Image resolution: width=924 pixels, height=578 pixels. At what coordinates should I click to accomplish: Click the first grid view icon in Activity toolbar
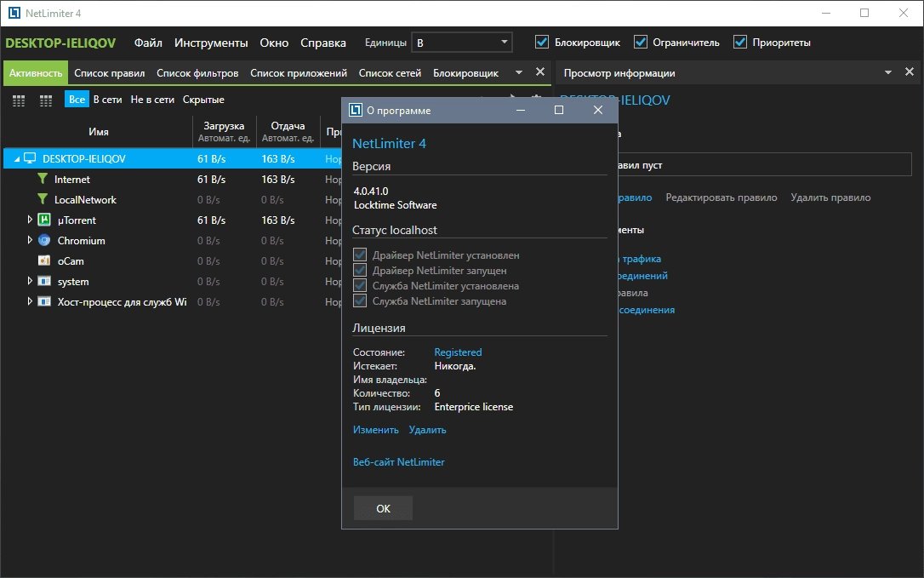point(19,100)
